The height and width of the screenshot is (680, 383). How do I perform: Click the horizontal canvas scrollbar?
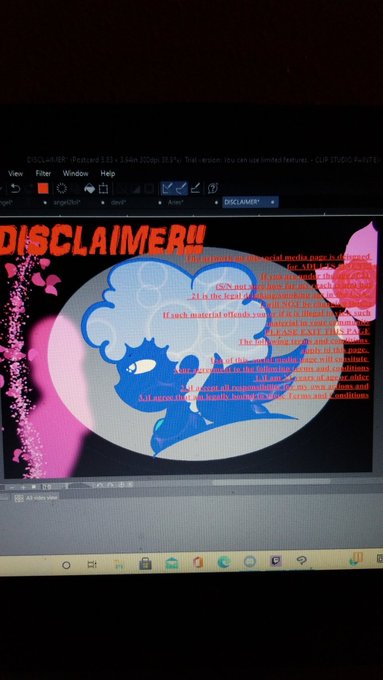pos(271,481)
